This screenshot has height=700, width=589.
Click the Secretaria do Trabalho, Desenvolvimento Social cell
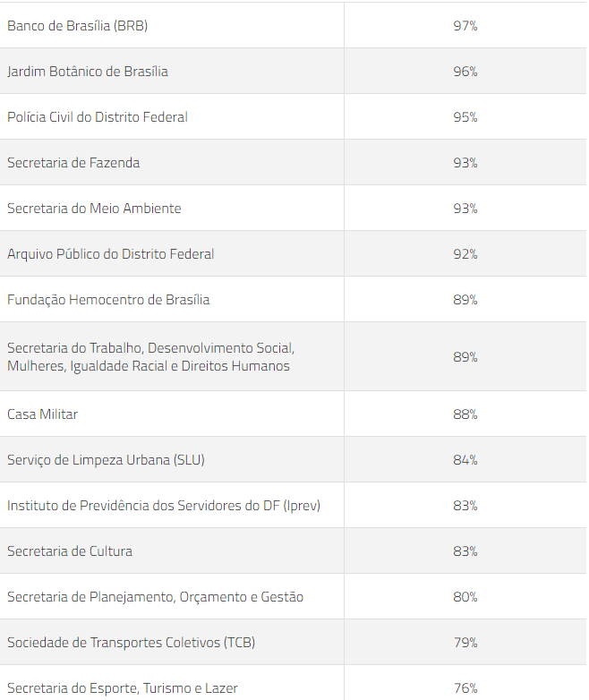pyautogui.click(x=172, y=356)
